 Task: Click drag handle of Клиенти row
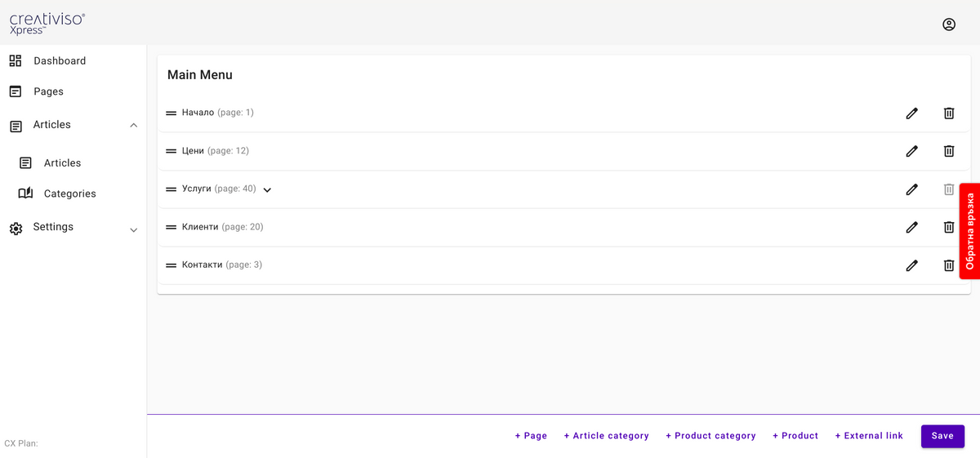point(171,227)
